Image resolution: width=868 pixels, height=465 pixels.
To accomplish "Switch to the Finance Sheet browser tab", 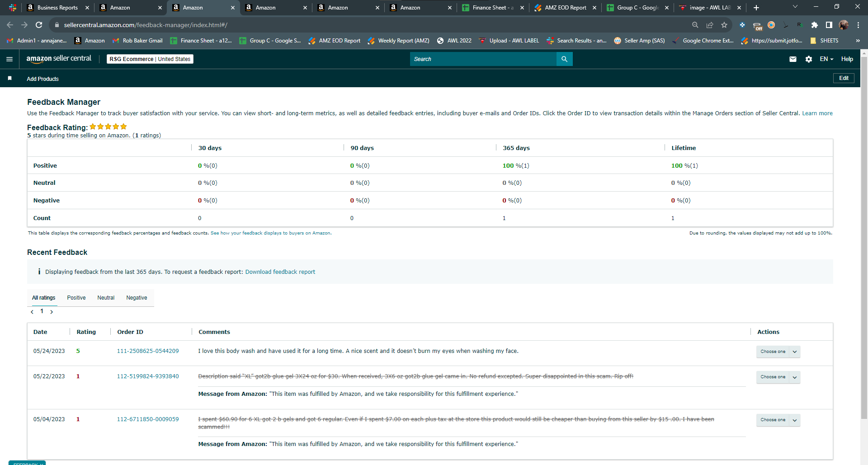I will click(493, 8).
